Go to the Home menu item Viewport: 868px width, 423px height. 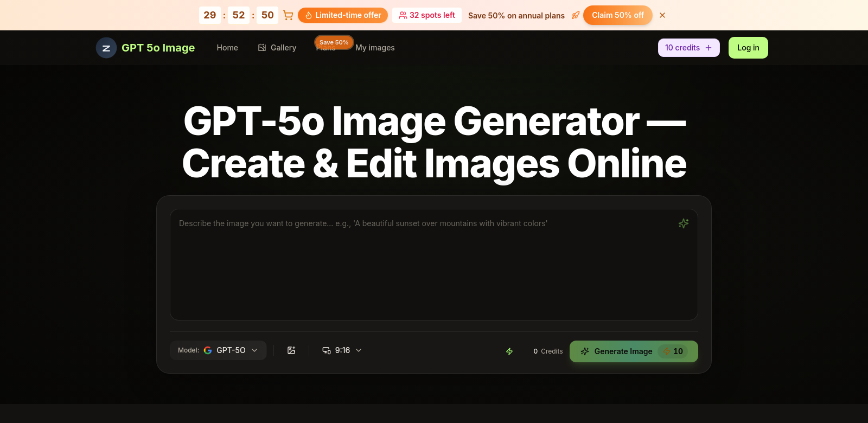[227, 48]
